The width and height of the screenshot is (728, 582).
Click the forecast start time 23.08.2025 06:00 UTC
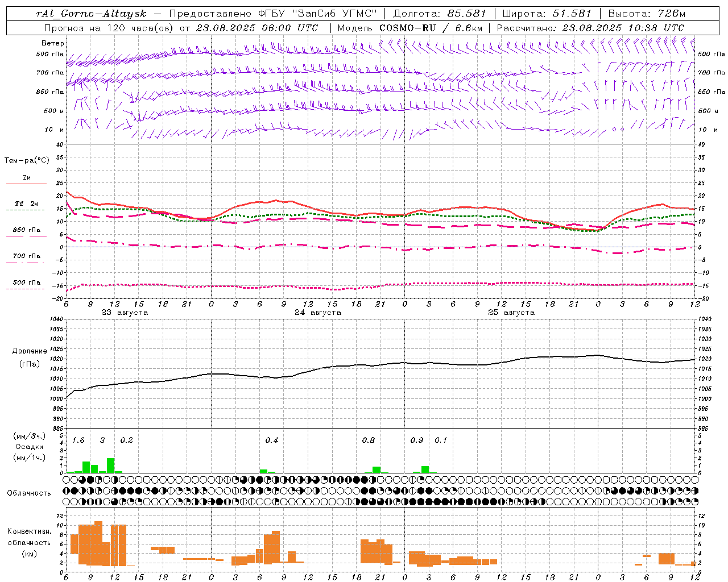point(257,28)
